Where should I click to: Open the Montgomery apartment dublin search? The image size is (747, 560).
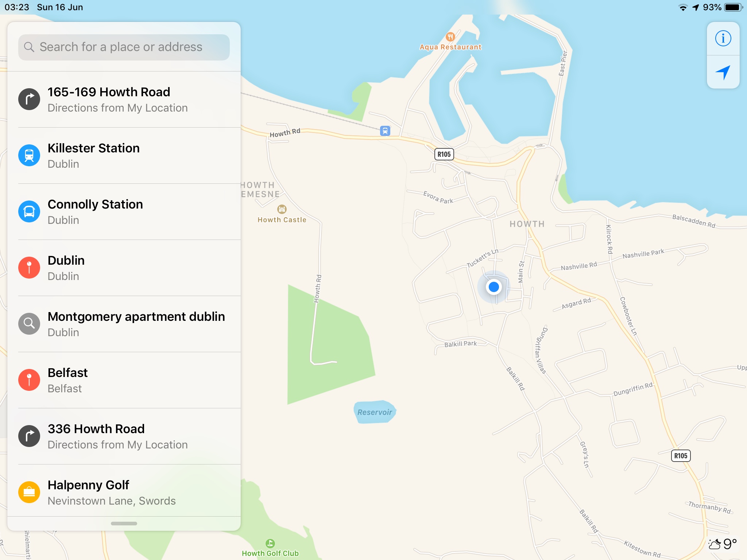point(124,324)
